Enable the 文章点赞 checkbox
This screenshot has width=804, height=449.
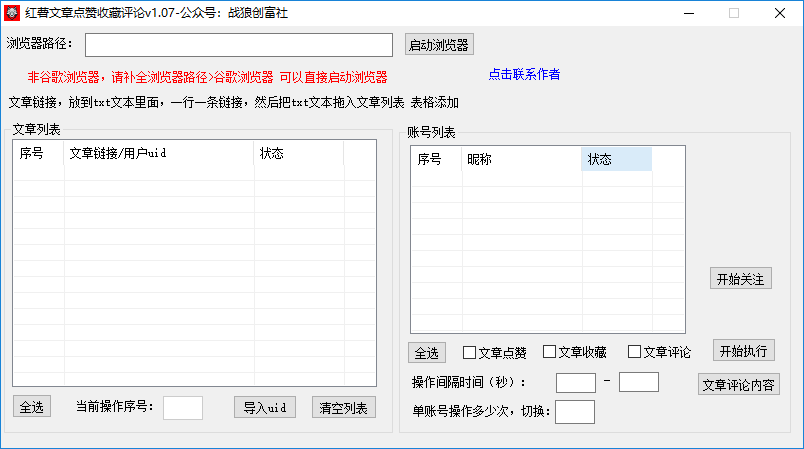(469, 352)
